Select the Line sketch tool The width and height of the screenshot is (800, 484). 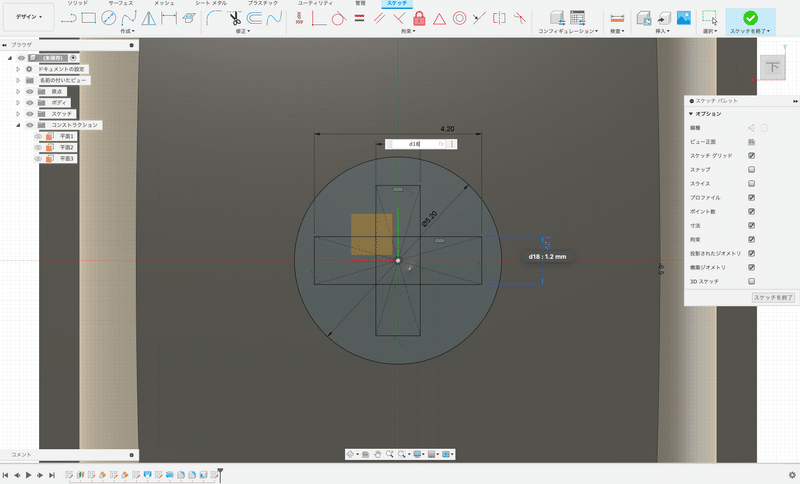68,19
